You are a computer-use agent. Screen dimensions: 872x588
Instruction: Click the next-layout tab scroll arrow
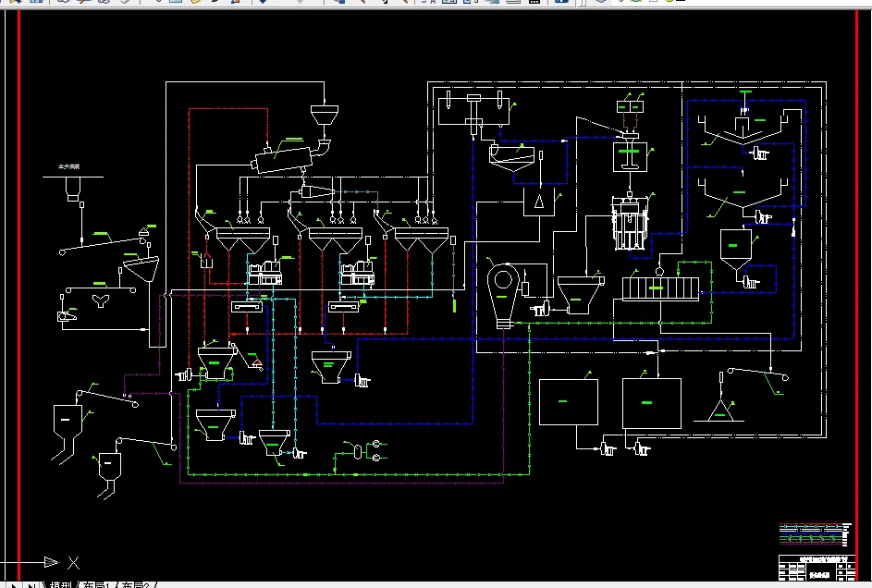(x=14, y=585)
